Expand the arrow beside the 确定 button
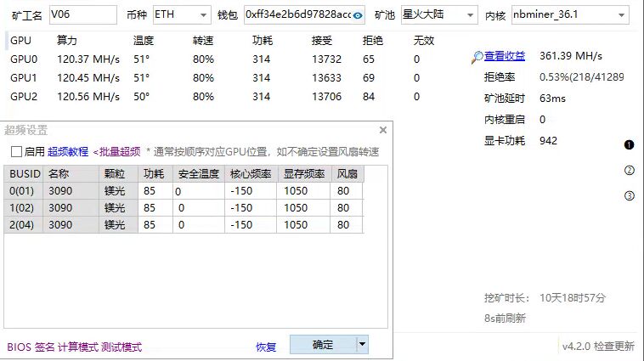 pos(362,344)
